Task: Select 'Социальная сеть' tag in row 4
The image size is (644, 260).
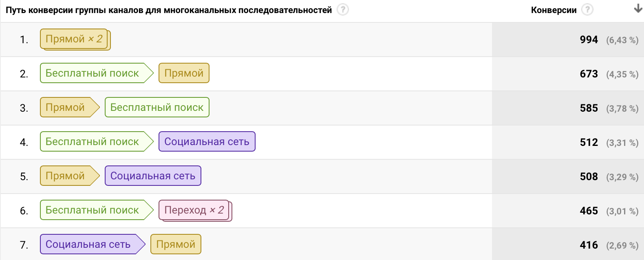Action: [x=207, y=142]
